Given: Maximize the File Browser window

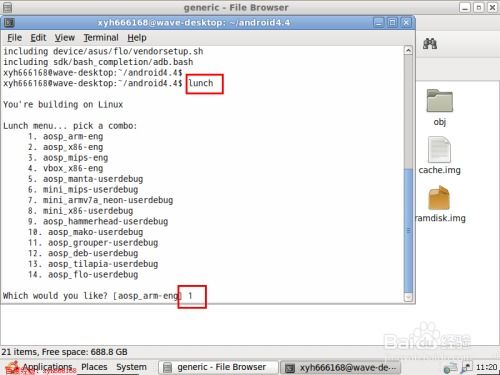Looking at the screenshot, I should (x=479, y=7).
